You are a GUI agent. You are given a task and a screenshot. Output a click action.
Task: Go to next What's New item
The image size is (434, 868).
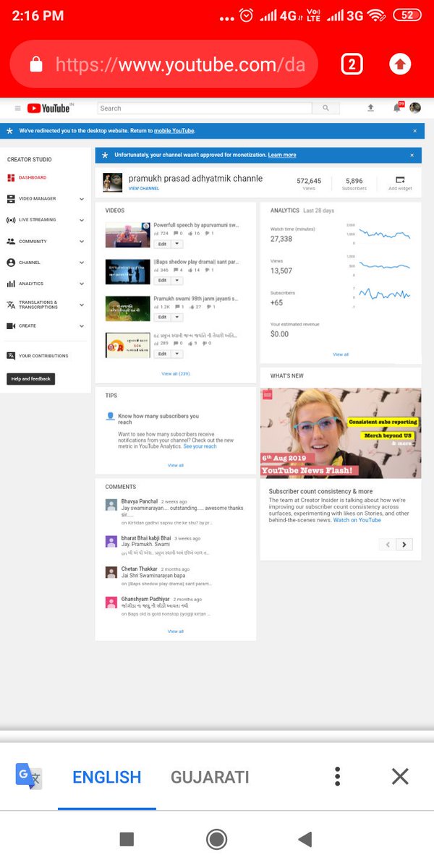tap(404, 545)
